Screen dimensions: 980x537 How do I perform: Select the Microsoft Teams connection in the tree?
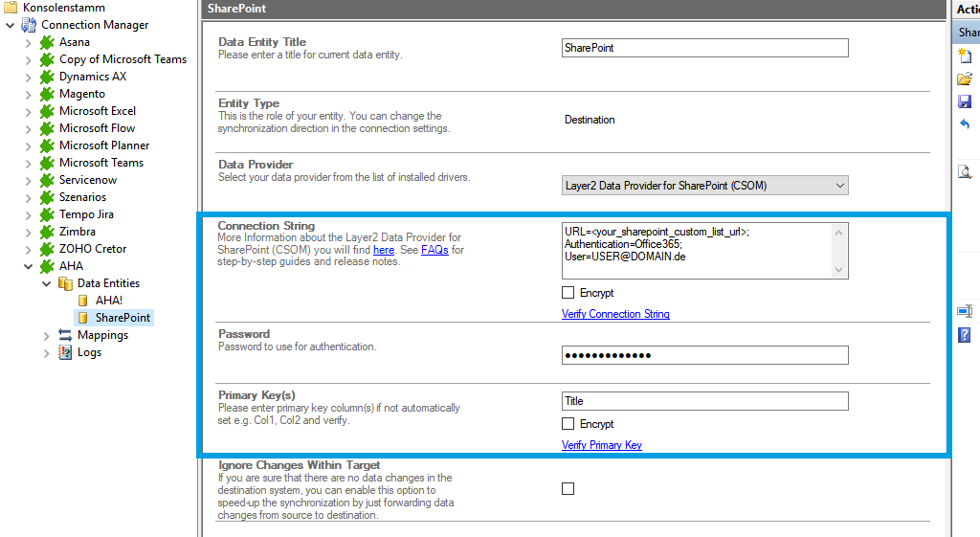click(x=100, y=163)
